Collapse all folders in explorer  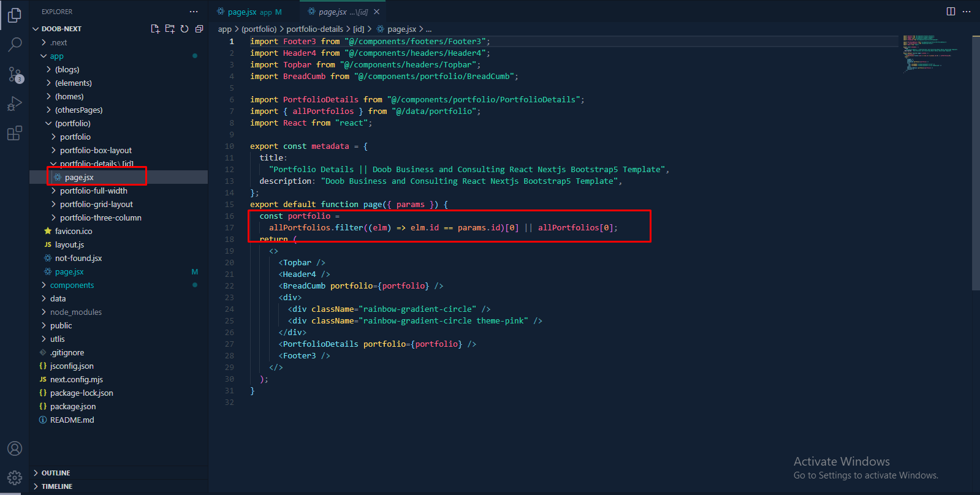[x=199, y=29]
